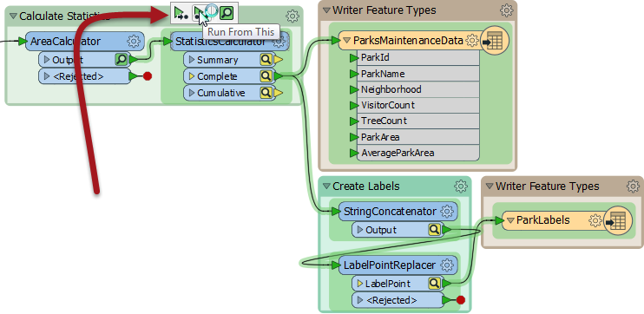
Task: Click the LabelPointReplacer green input port arrow
Action: tap(336, 265)
